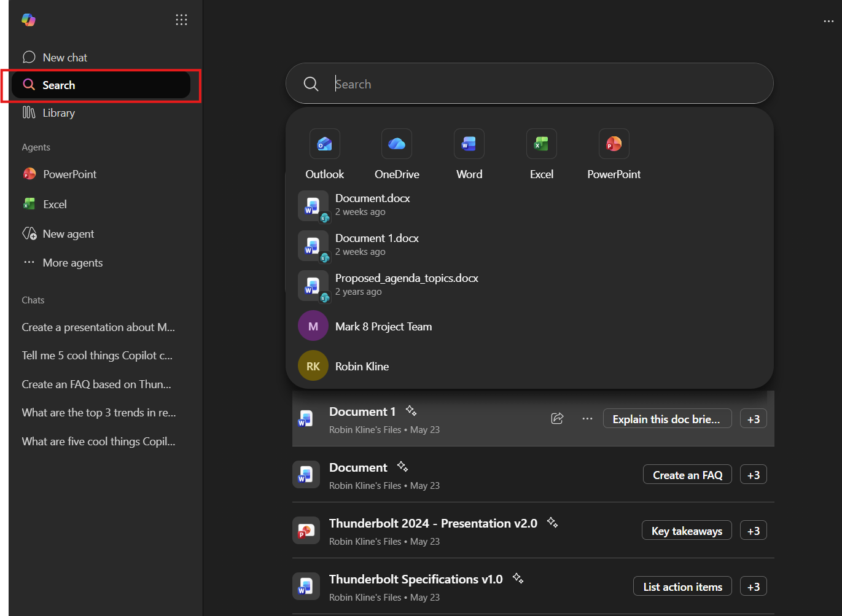842x616 pixels.
Task: Expand +3 prompts for Document 1
Action: 754,419
